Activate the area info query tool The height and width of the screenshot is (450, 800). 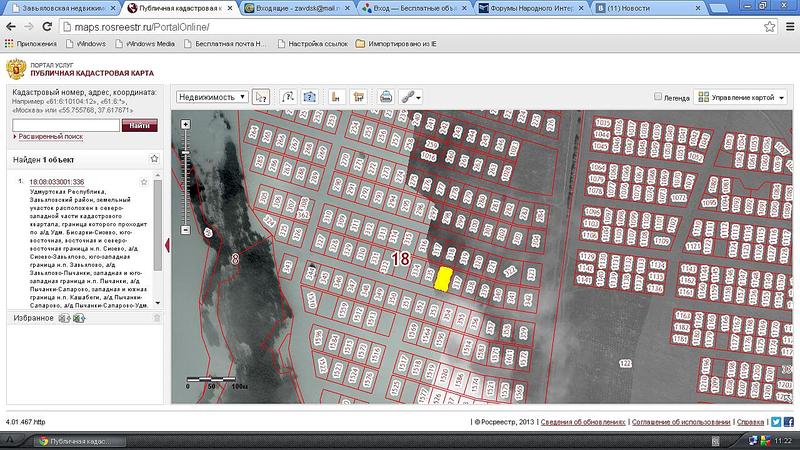point(310,97)
